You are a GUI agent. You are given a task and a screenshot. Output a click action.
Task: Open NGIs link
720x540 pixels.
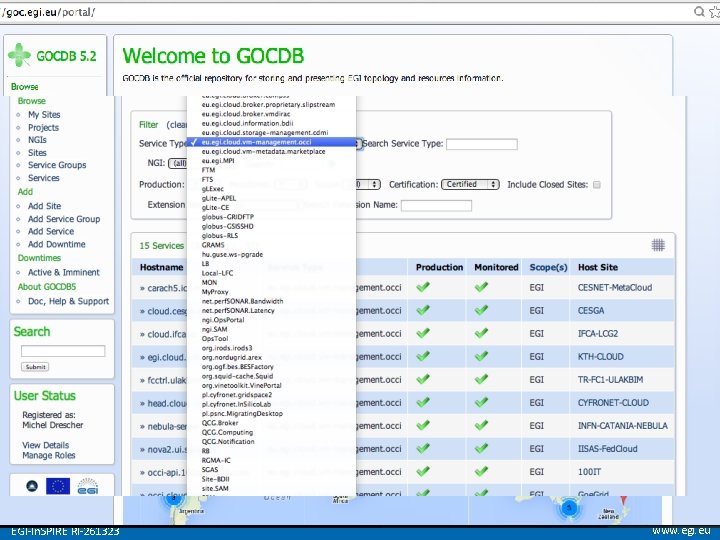pyautogui.click(x=37, y=140)
